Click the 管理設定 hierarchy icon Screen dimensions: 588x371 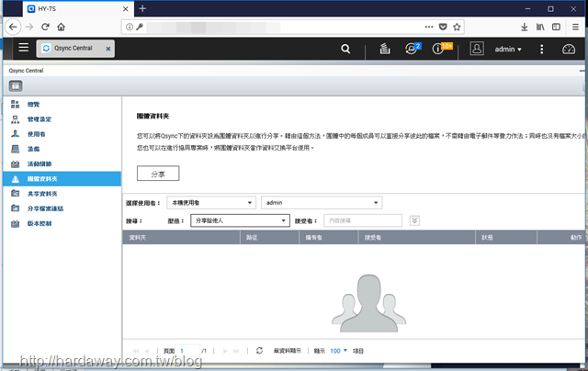(x=15, y=119)
